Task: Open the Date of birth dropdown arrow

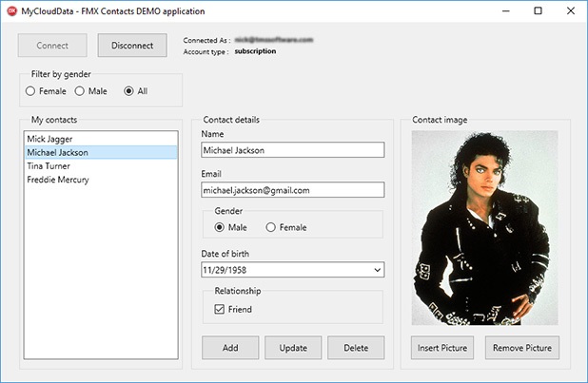Action: pyautogui.click(x=377, y=270)
